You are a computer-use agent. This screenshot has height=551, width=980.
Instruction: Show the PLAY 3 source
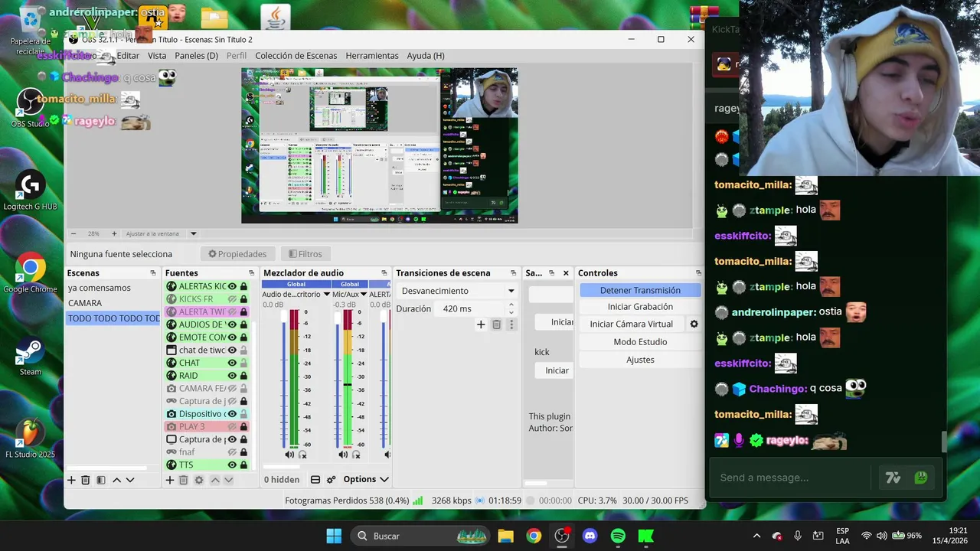click(x=232, y=426)
